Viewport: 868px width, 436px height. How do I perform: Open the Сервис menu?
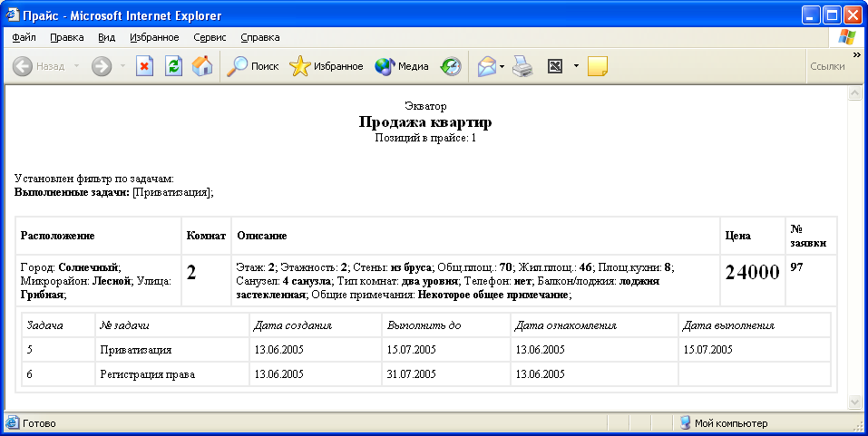point(210,38)
